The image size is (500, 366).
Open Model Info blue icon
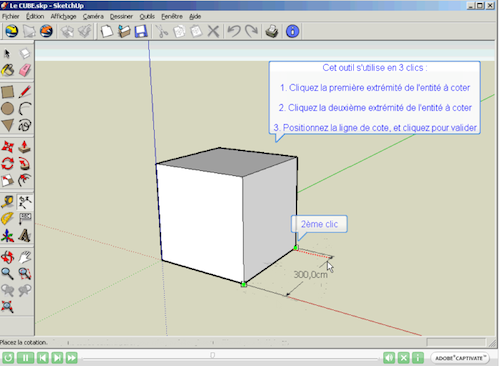click(x=293, y=31)
